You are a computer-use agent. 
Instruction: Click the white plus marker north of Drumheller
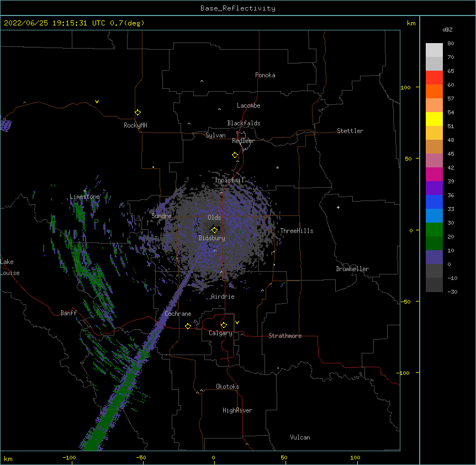[x=338, y=207]
